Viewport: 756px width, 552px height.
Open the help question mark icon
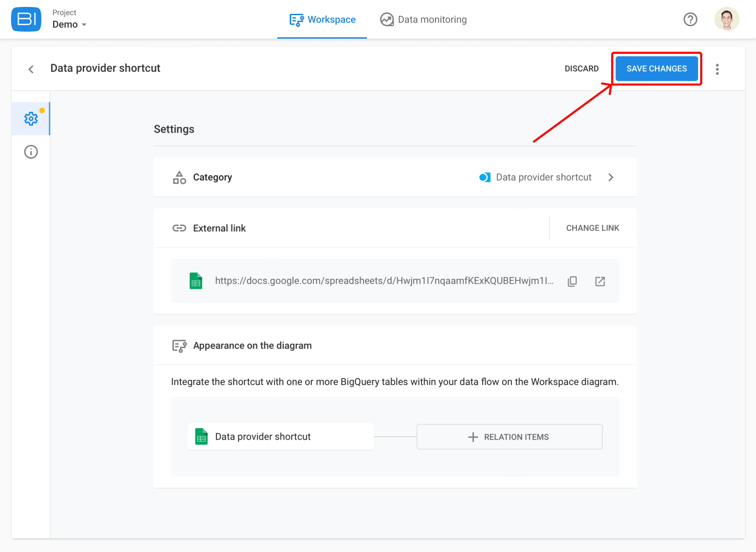point(690,19)
